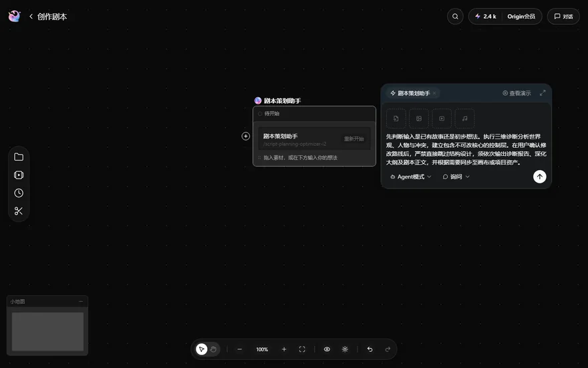The image size is (588, 368).
Task: Click the 小地图 panel title
Action: click(x=17, y=302)
